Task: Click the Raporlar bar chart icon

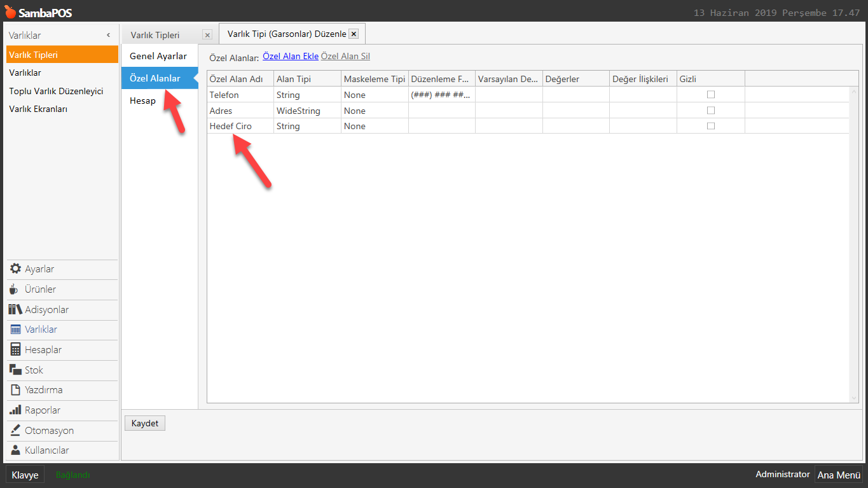Action: pos(15,410)
